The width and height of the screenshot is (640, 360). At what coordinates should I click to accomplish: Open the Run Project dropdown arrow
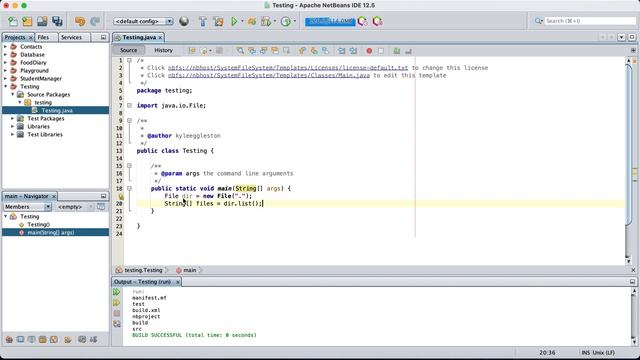tap(242, 21)
